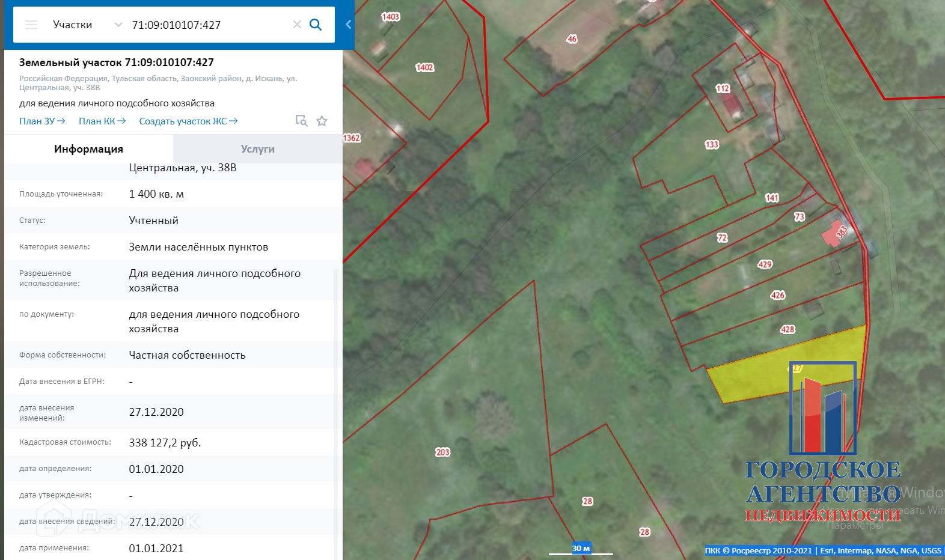This screenshot has height=560, width=945.
Task: Click cadastral value 338 127,2 руб.
Action: pos(165,443)
